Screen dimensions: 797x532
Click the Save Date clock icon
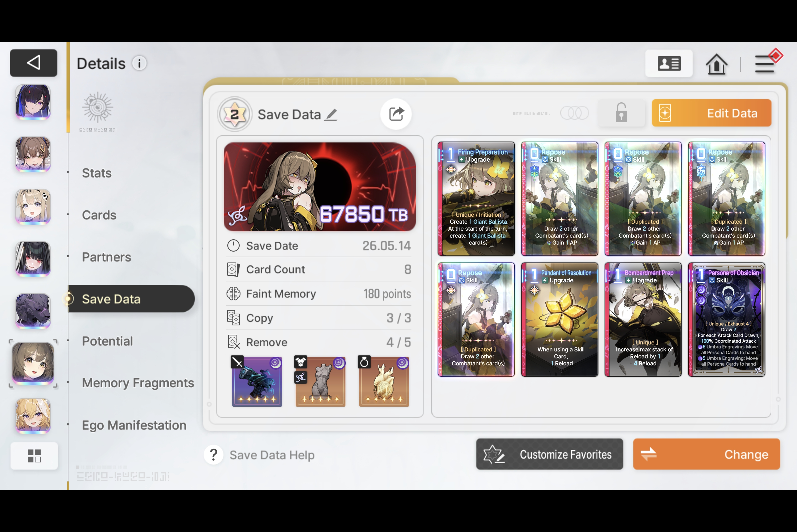point(233,245)
